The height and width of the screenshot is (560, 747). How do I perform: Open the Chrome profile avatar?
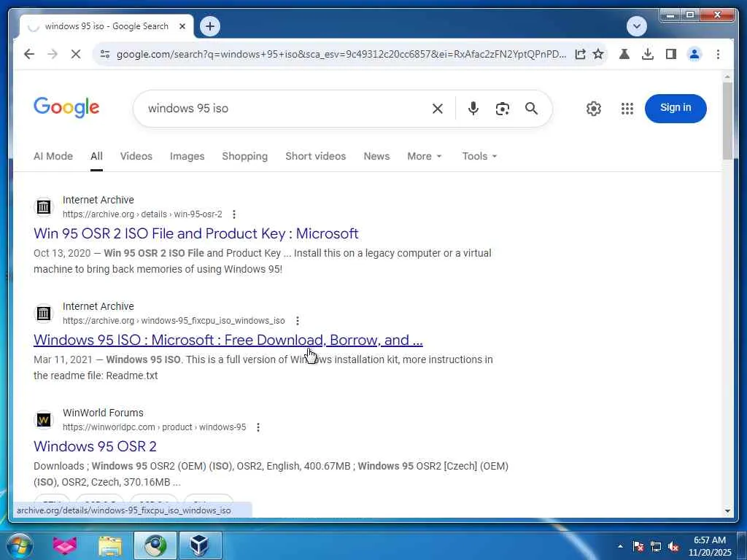694,54
